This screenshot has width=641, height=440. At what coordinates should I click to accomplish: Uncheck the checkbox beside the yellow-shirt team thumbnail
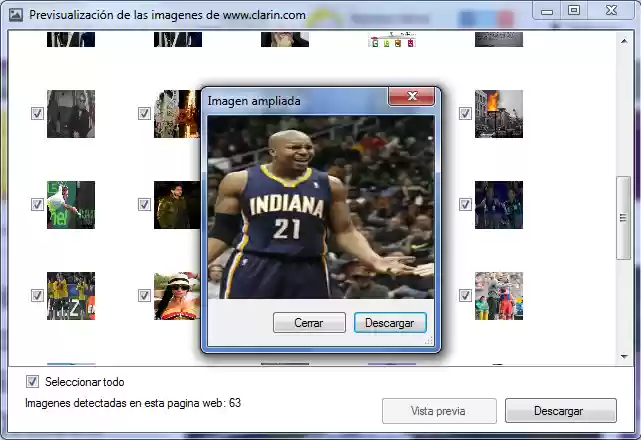point(37,295)
